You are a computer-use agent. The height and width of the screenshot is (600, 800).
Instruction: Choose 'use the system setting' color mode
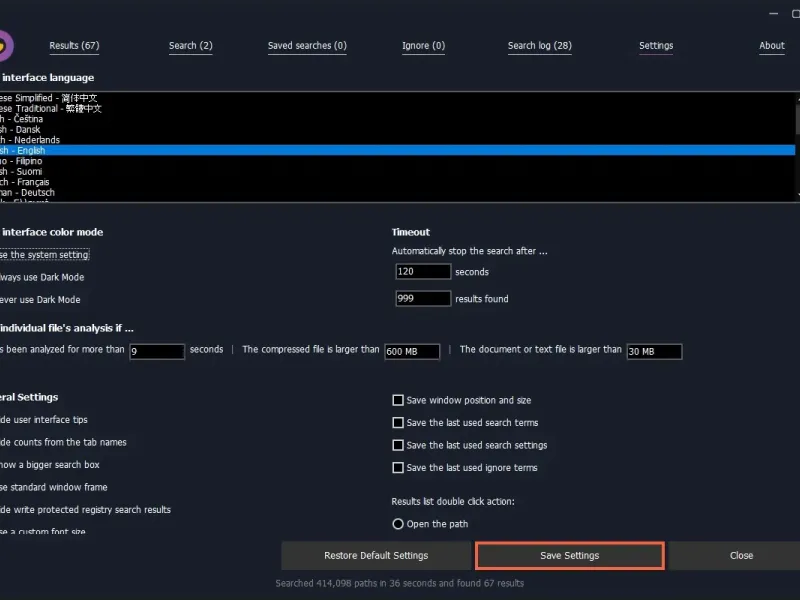(44, 255)
